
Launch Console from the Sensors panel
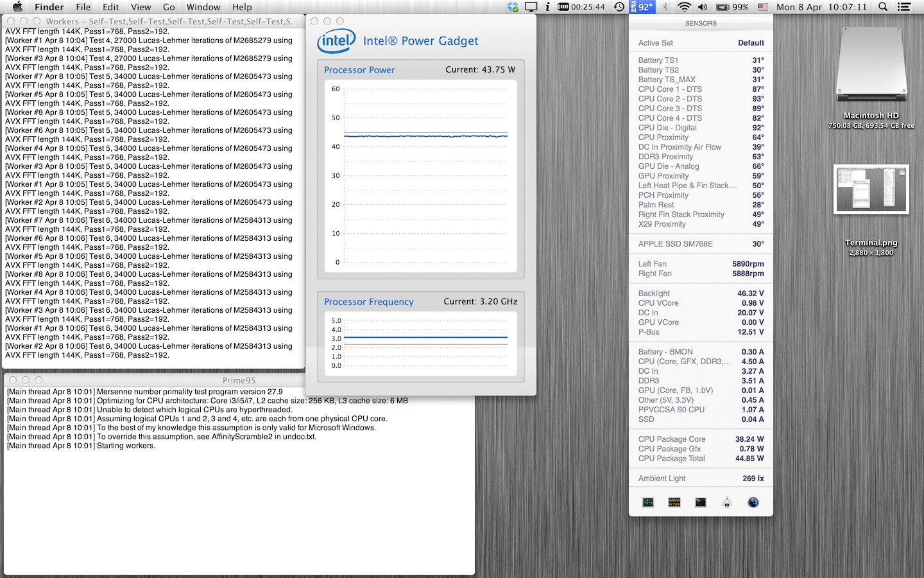[x=674, y=502]
